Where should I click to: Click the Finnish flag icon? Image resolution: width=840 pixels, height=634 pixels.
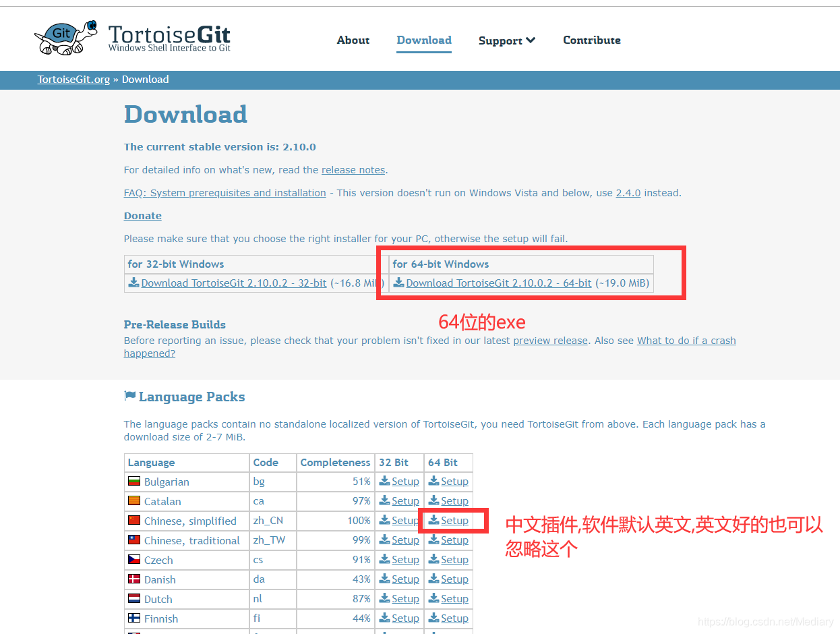coord(134,618)
